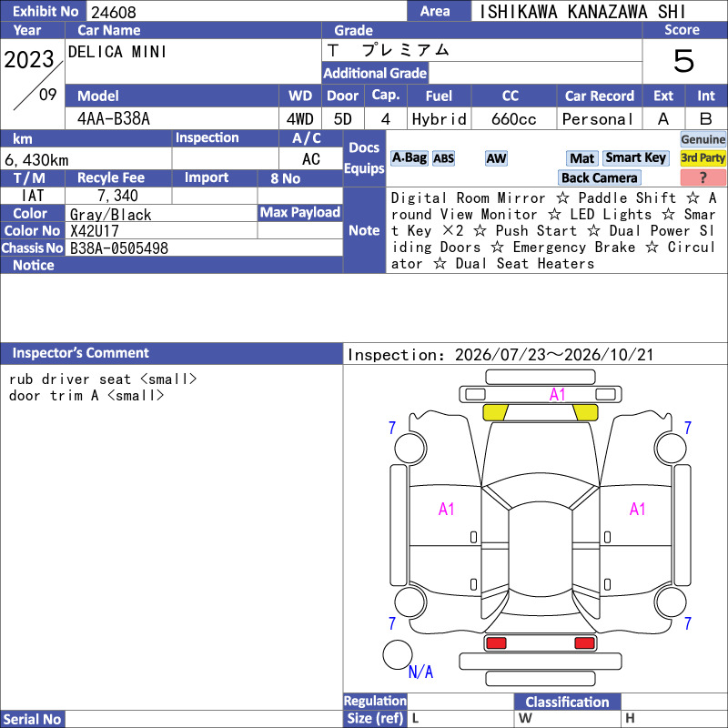Click the year 2023 value
Screen dimensions: 728x728
pyautogui.click(x=29, y=59)
